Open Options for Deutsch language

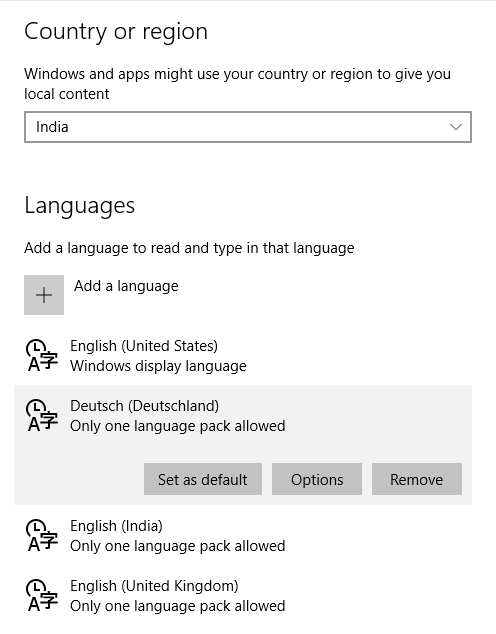pyautogui.click(x=317, y=479)
